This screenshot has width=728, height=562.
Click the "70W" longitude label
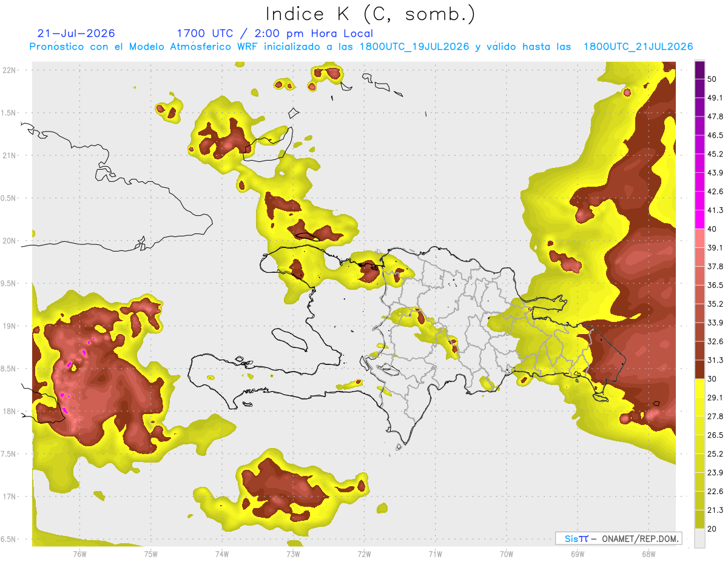(x=507, y=554)
